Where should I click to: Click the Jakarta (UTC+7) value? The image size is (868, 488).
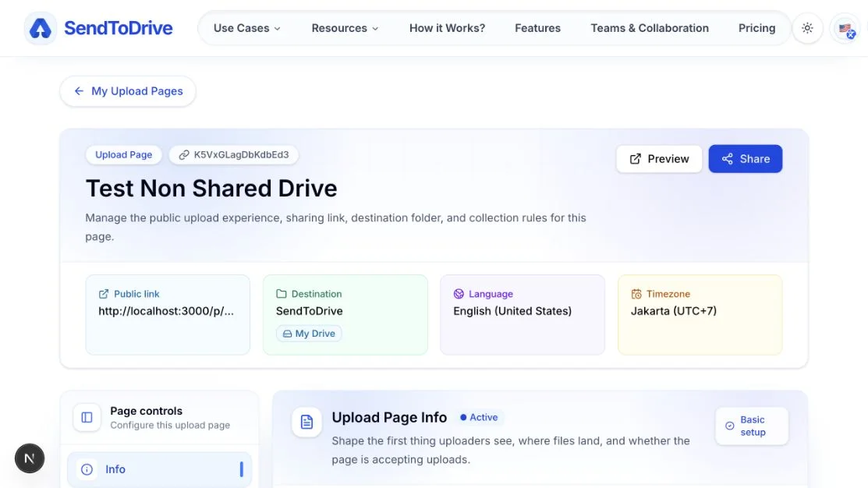674,311
